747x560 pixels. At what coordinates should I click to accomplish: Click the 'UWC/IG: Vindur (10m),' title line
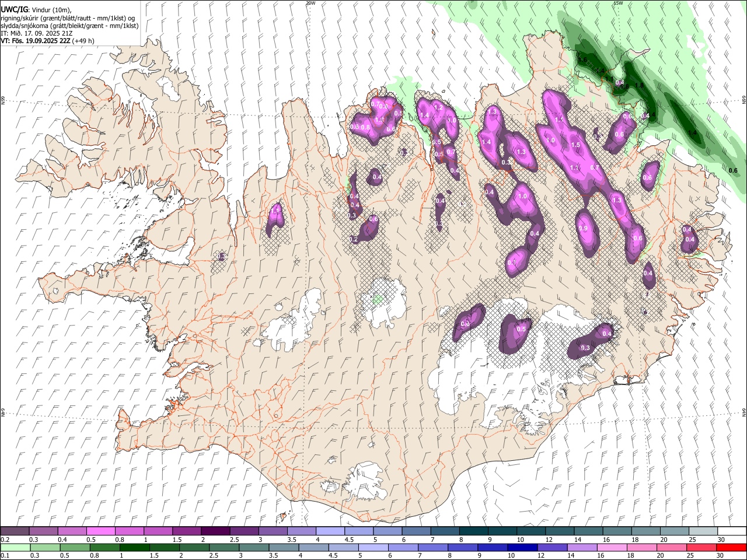pyautogui.click(x=36, y=10)
